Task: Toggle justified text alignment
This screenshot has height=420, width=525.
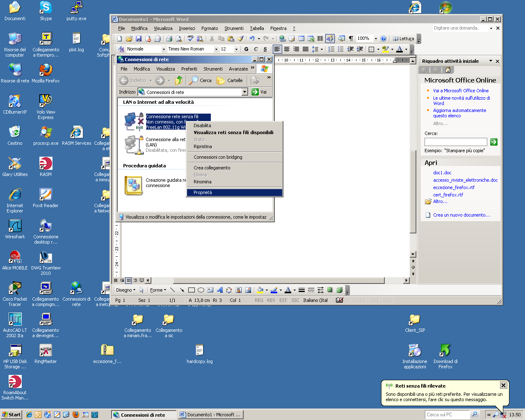Action: click(306, 49)
